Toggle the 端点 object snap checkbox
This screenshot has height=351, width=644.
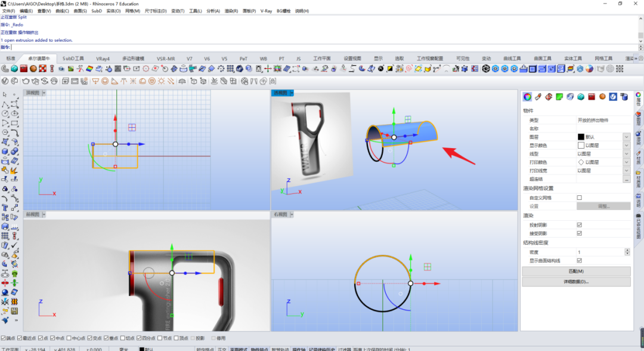coord(4,338)
